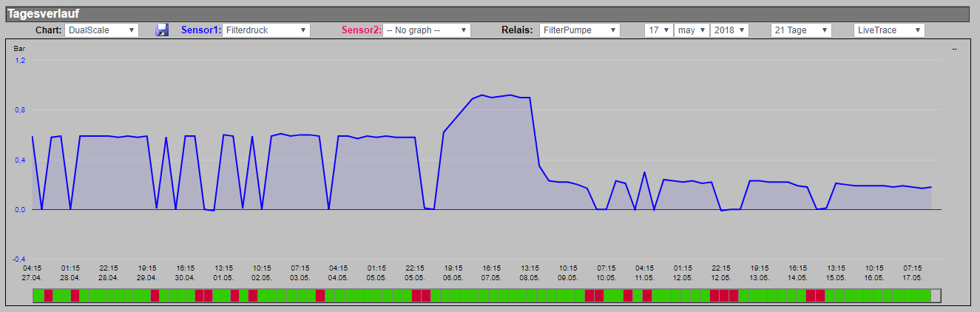Click the Relais label

pos(518,30)
